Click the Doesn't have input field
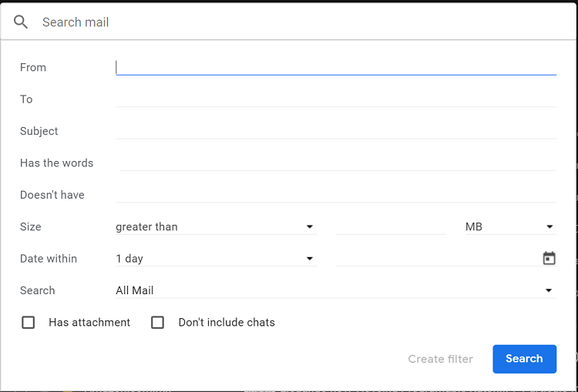The image size is (578, 392). point(336,195)
